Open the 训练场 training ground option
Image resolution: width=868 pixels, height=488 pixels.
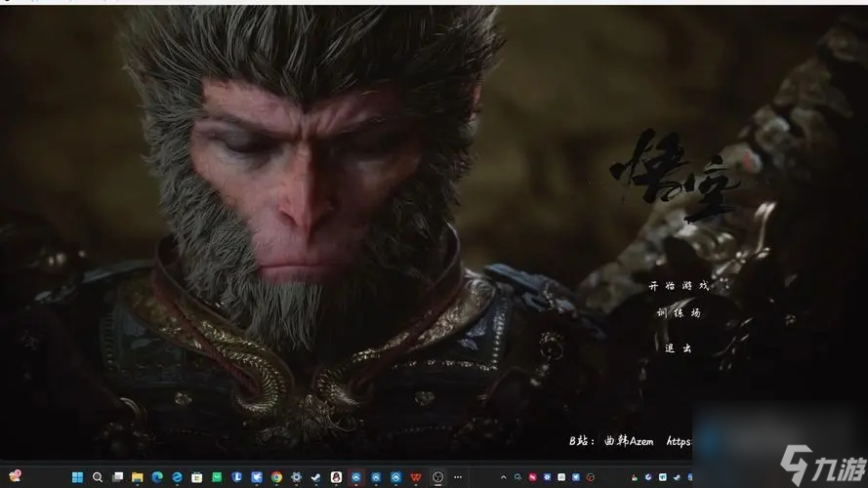click(x=679, y=312)
